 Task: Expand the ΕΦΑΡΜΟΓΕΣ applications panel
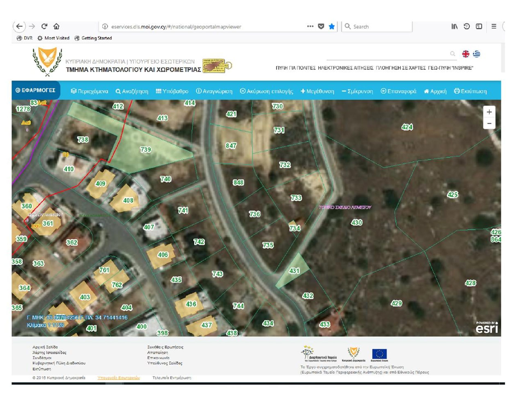click(x=36, y=90)
